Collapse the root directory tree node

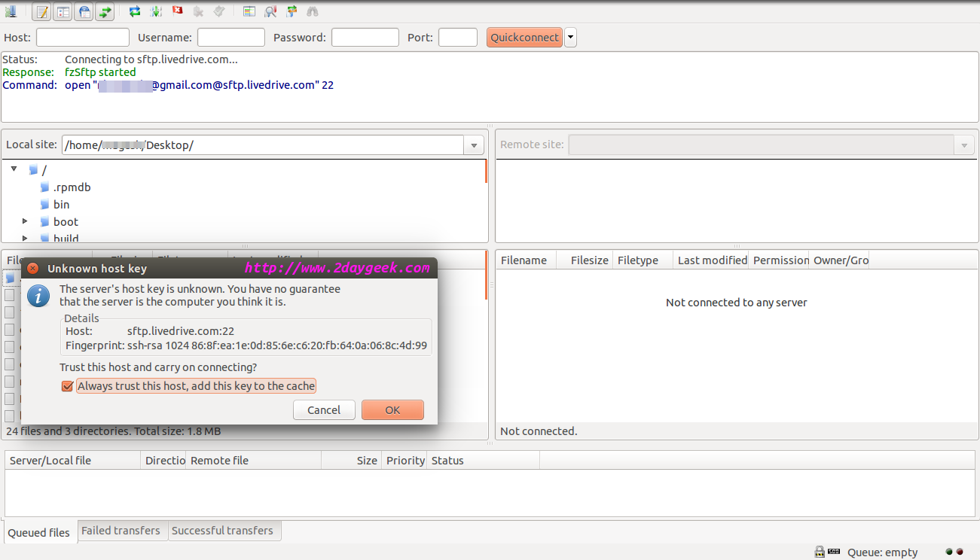14,169
